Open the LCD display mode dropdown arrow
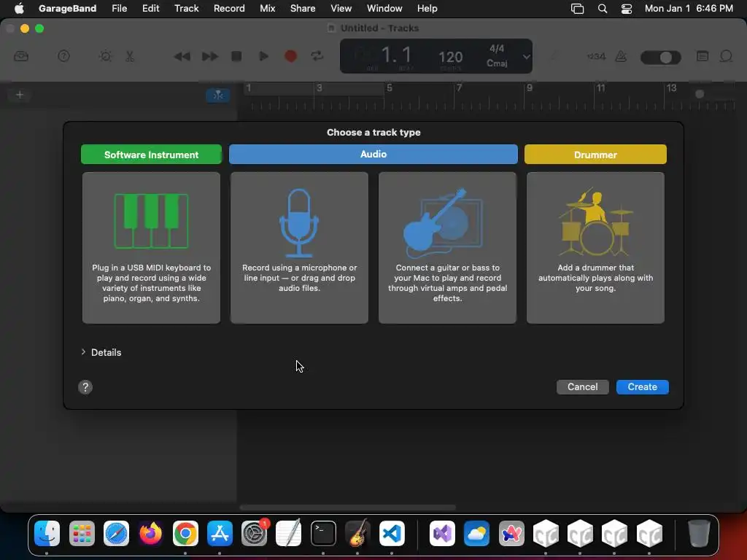Image resolution: width=747 pixels, height=560 pixels. (526, 57)
